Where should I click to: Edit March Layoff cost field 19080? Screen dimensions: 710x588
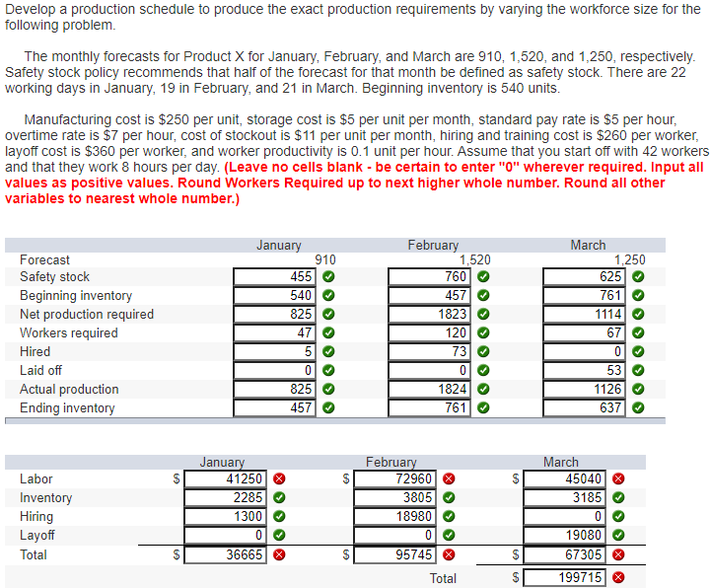[x=564, y=536]
